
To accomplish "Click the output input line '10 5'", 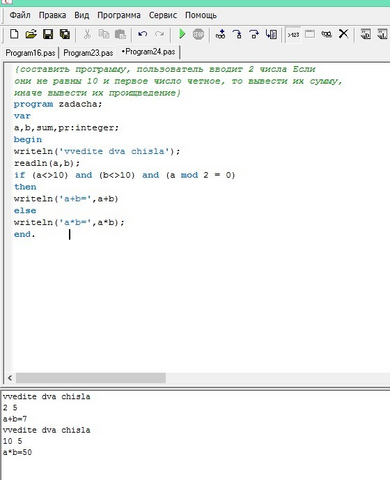I will point(12,441).
